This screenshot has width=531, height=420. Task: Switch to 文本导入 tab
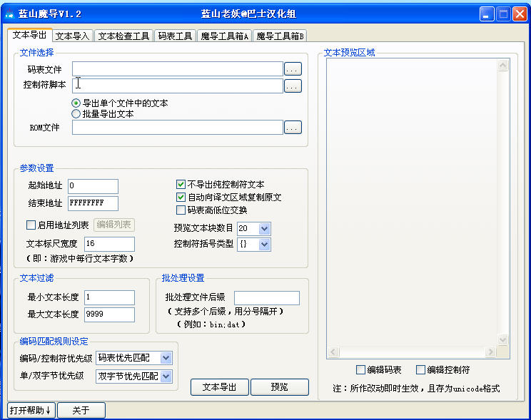[73, 36]
